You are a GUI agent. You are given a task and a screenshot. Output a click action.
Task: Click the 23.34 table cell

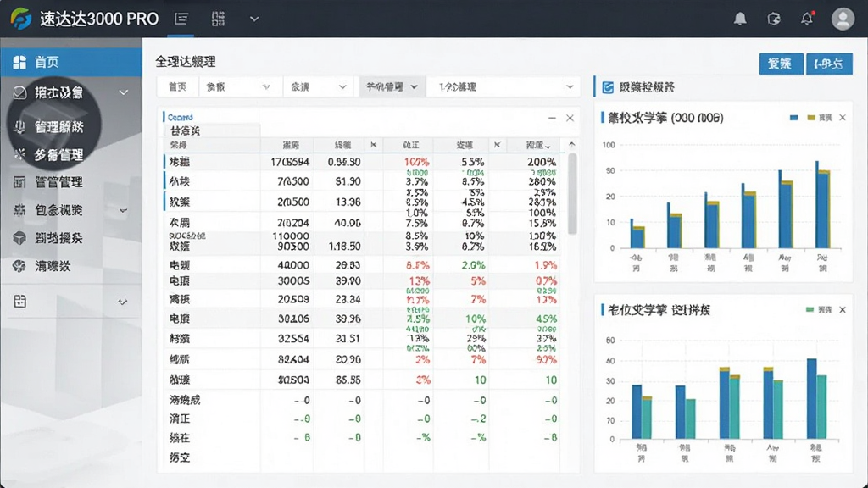click(x=348, y=299)
